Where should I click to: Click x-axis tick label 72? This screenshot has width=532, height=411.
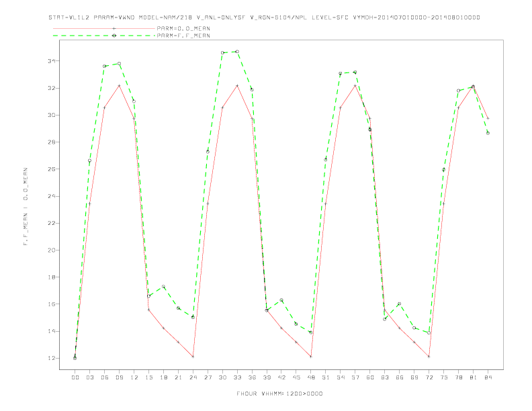tap(429, 377)
